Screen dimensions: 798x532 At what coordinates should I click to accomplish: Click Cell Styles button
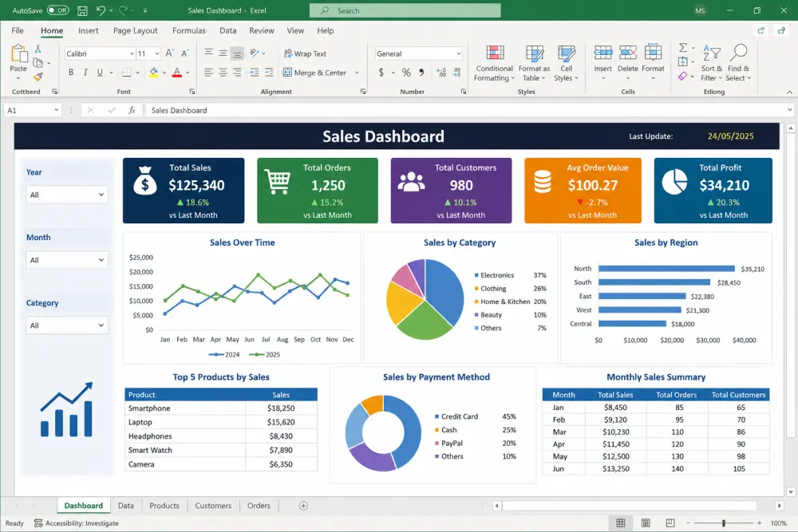click(566, 63)
